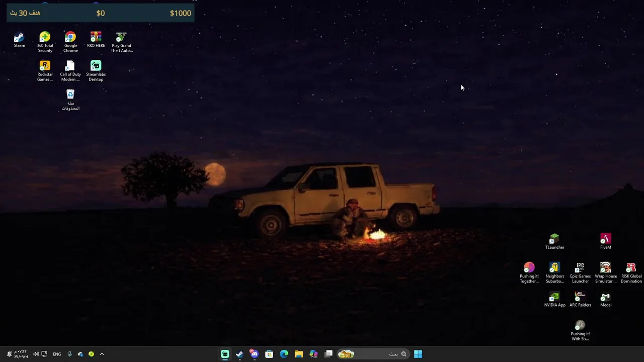Open Steam from the taskbar
This screenshot has width=644, height=362.
coord(239,354)
